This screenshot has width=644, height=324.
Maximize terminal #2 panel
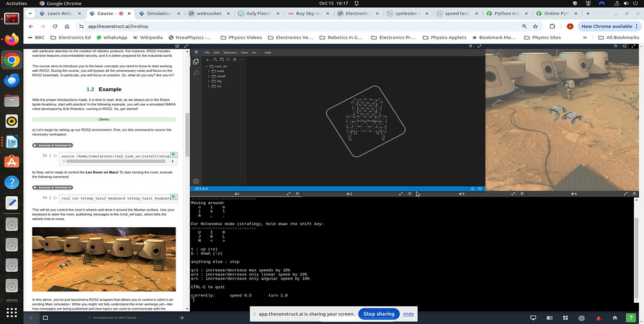[x=401, y=193]
